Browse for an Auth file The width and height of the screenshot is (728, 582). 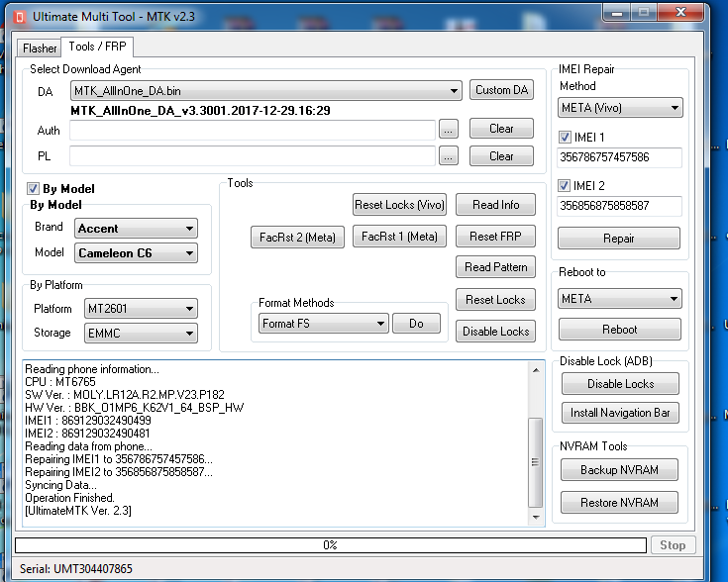[x=448, y=131]
